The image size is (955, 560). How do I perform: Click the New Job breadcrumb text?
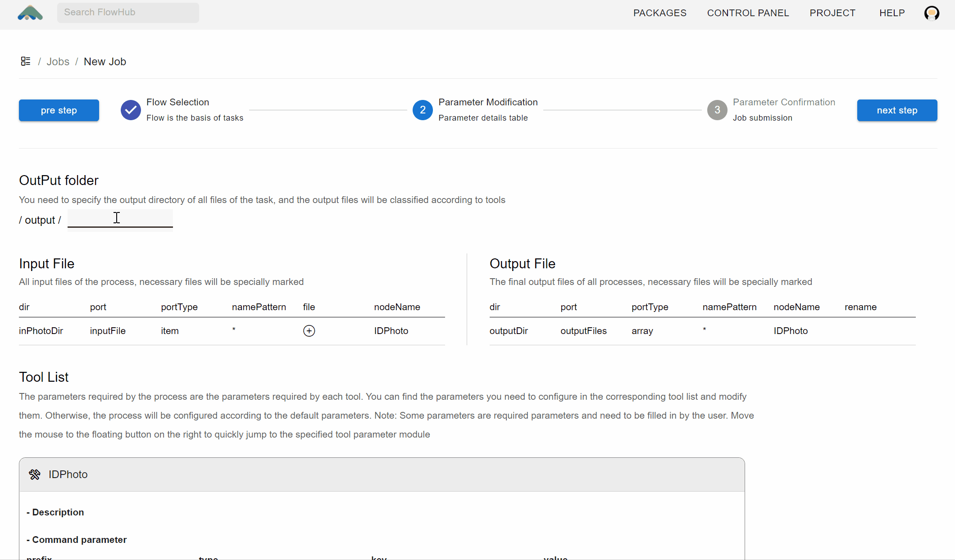point(105,62)
